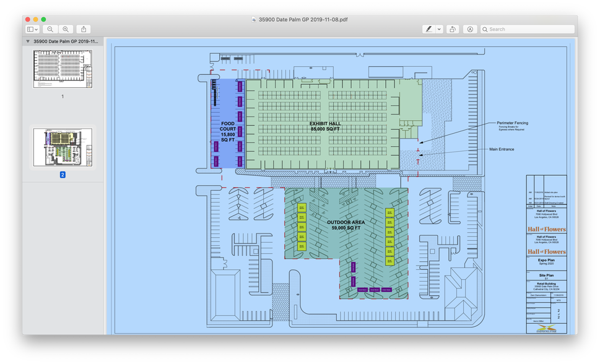Click the Zoom In magnifier button
This screenshot has width=600, height=364.
pos(65,29)
